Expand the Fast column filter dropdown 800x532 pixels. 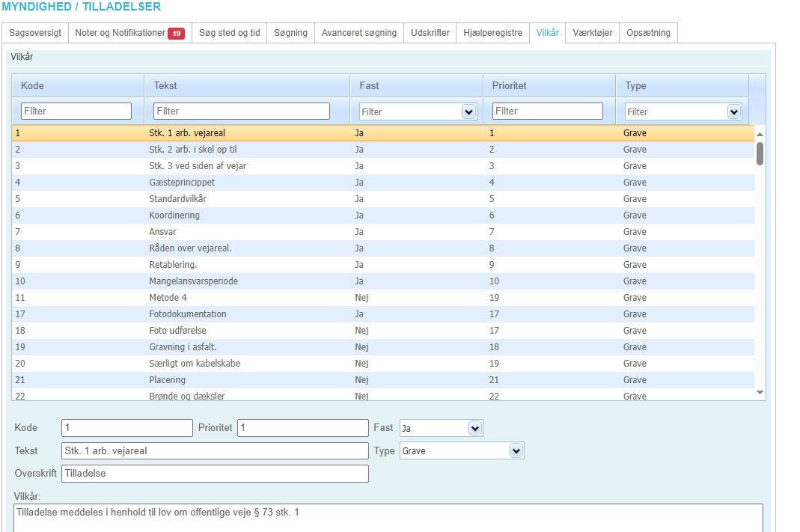(469, 111)
